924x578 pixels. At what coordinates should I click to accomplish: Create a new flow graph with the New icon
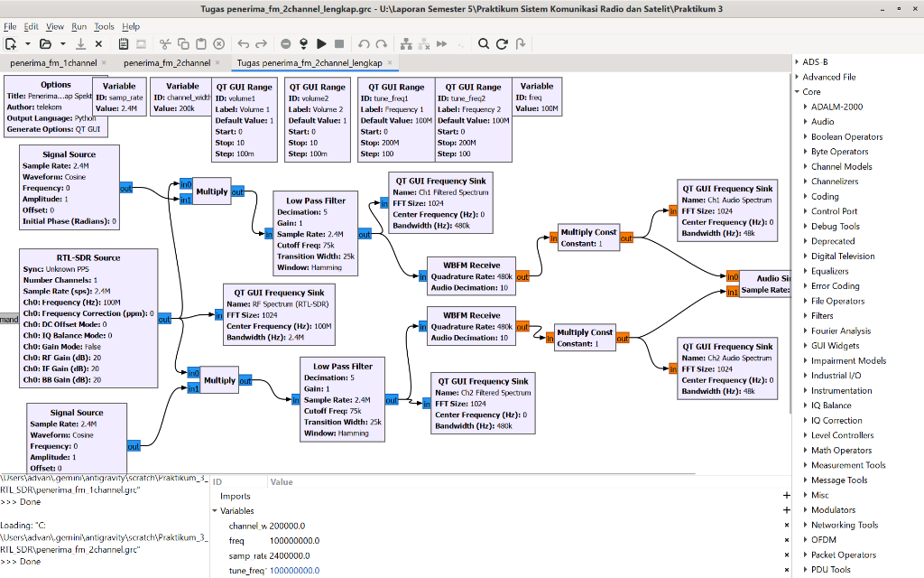click(11, 43)
